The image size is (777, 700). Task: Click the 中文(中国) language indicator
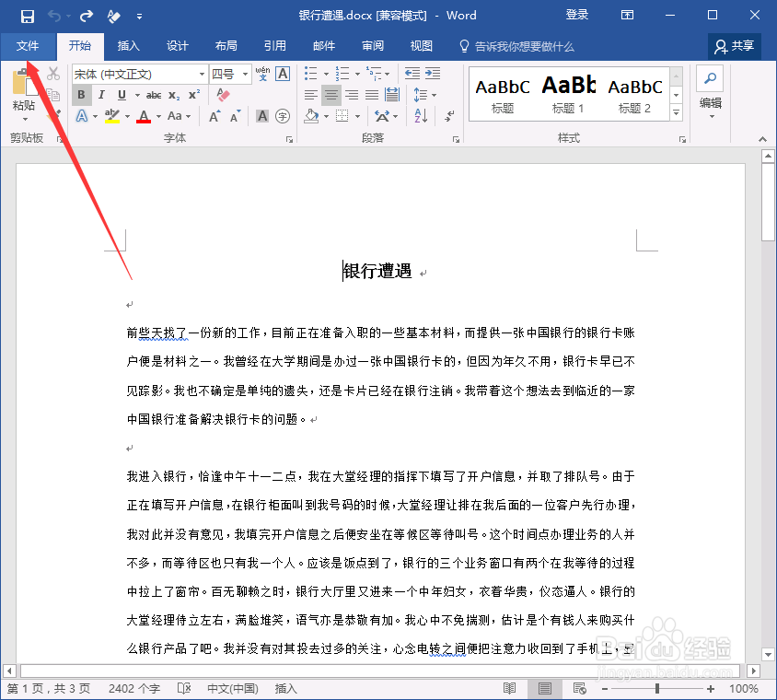coord(233,689)
